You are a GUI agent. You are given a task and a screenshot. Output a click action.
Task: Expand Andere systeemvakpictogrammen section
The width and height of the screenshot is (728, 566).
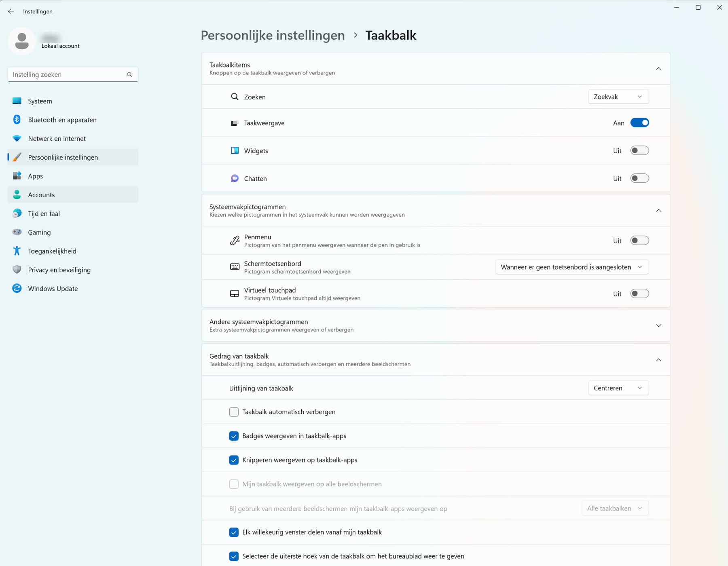click(658, 325)
